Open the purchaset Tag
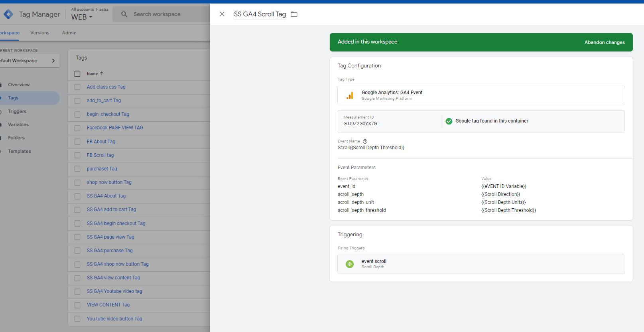Screen dimensions: 644x332 102,169
